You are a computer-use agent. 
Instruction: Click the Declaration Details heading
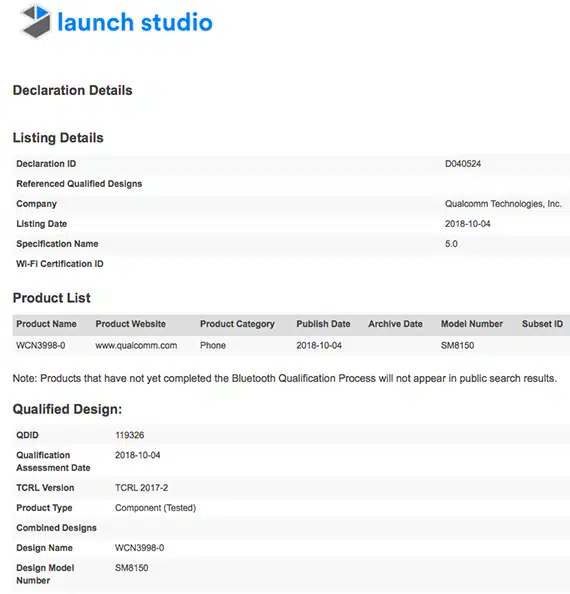tap(73, 91)
